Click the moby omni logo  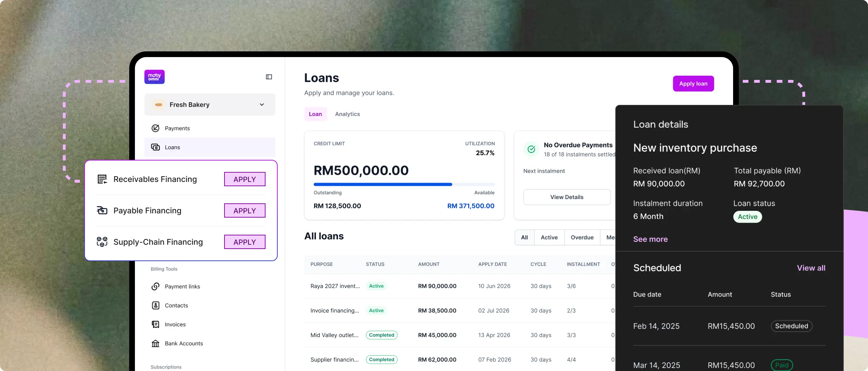154,77
